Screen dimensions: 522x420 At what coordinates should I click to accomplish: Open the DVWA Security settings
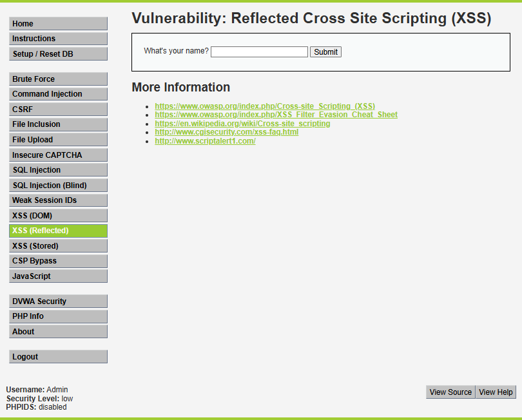pyautogui.click(x=58, y=301)
